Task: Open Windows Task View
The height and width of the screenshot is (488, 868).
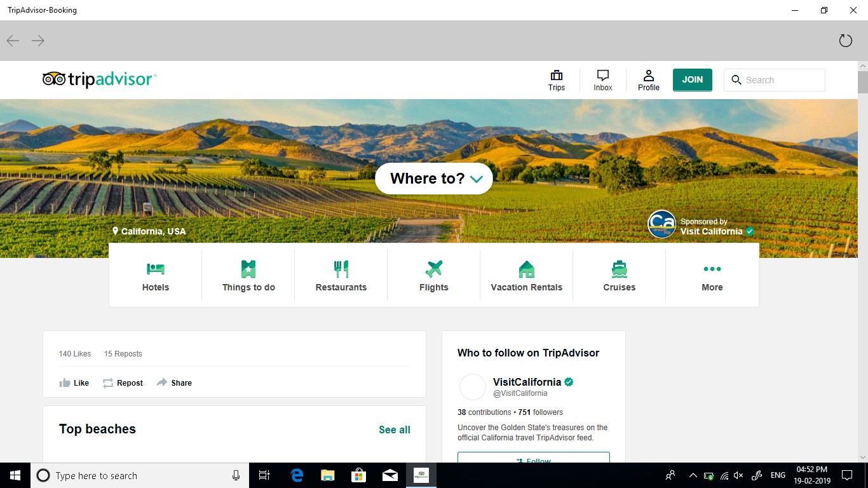Action: (x=264, y=475)
